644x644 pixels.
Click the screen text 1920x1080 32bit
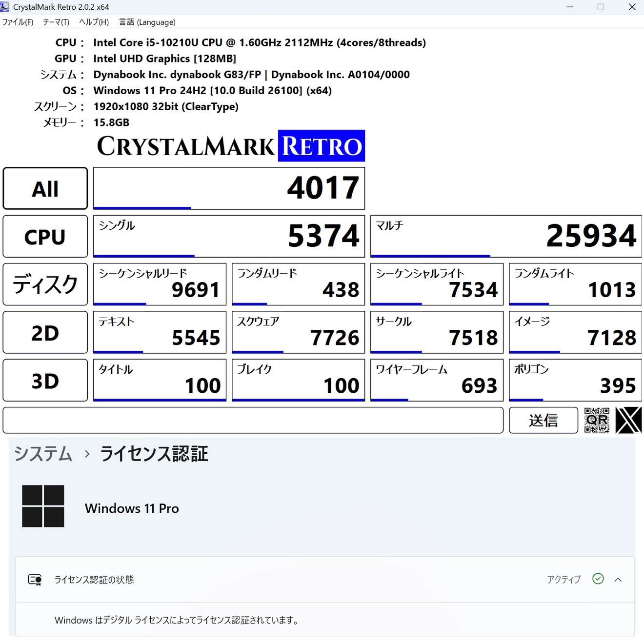(x=166, y=106)
